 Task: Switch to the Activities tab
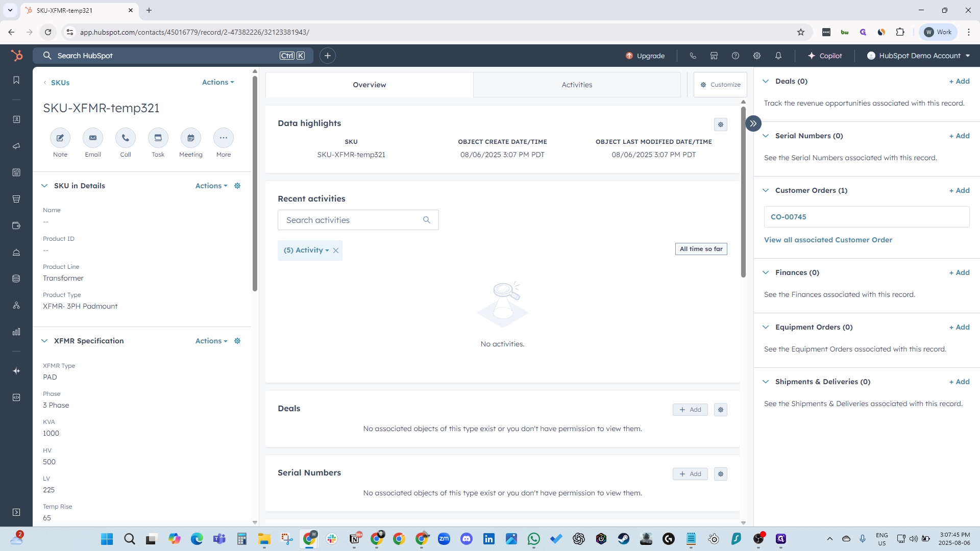click(577, 85)
